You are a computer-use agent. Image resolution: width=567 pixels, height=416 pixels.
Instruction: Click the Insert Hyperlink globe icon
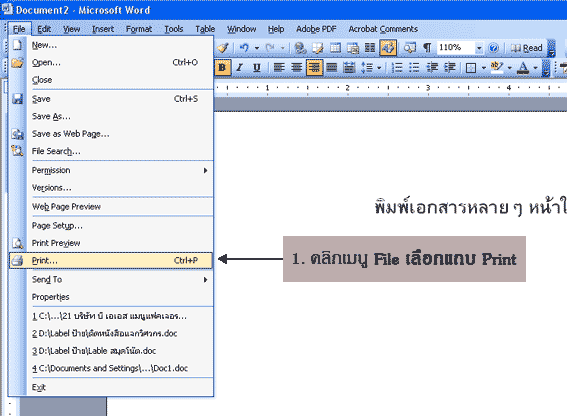pyautogui.click(x=300, y=47)
